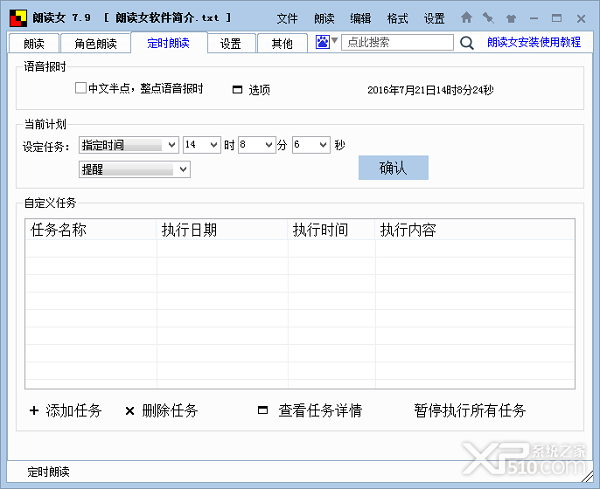Open the 选项 options icon for voice time
600x489 pixels.
(x=237, y=90)
